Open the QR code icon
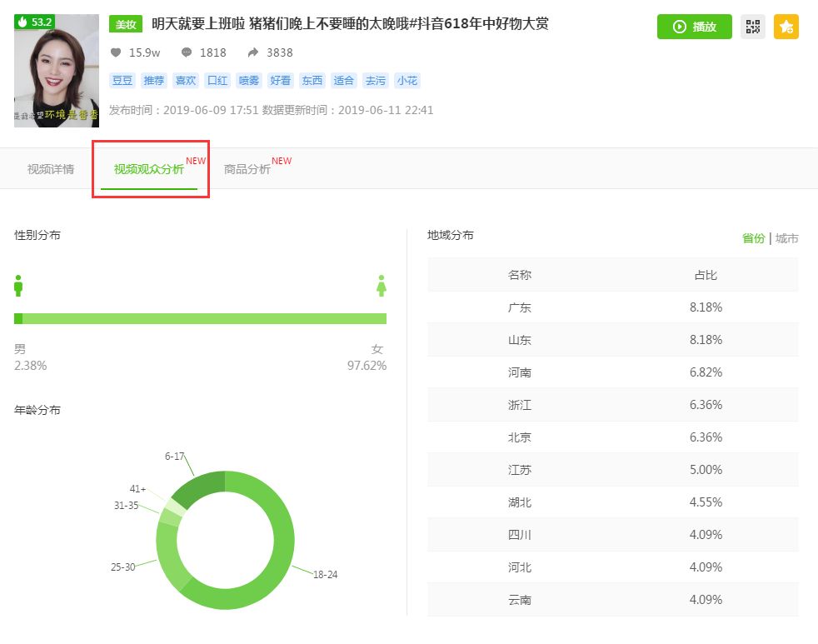This screenshot has height=644, width=818. click(x=753, y=27)
